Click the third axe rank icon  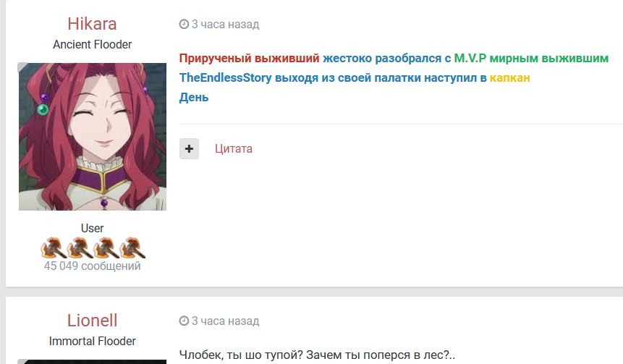tap(106, 247)
